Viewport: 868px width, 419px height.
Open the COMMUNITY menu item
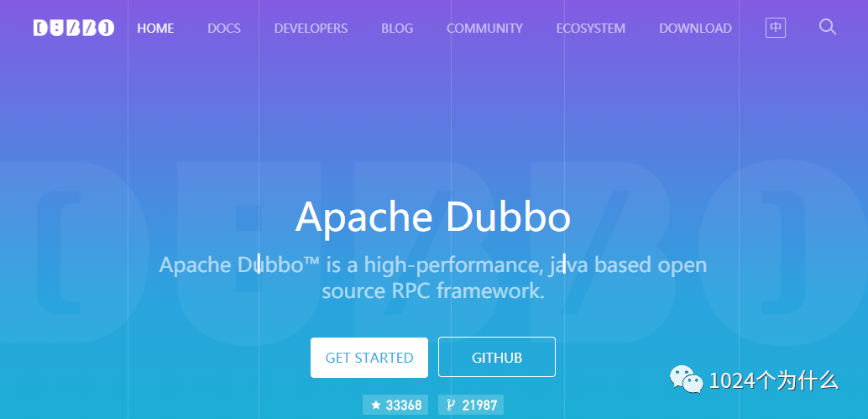tap(484, 29)
